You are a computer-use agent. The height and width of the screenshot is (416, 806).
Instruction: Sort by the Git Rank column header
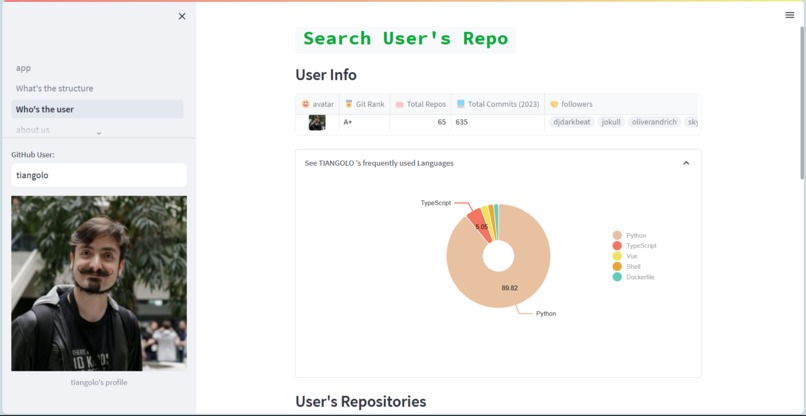pos(364,104)
